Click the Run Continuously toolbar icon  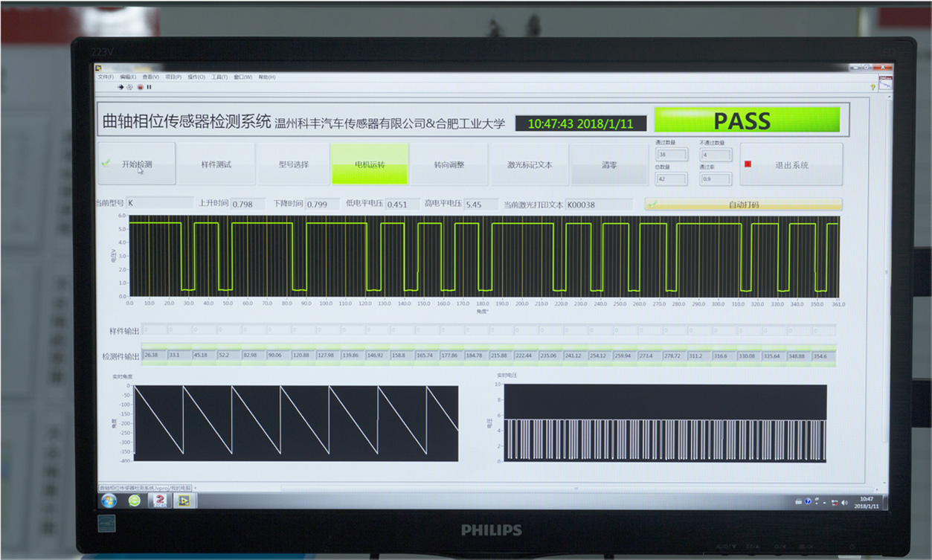[129, 87]
